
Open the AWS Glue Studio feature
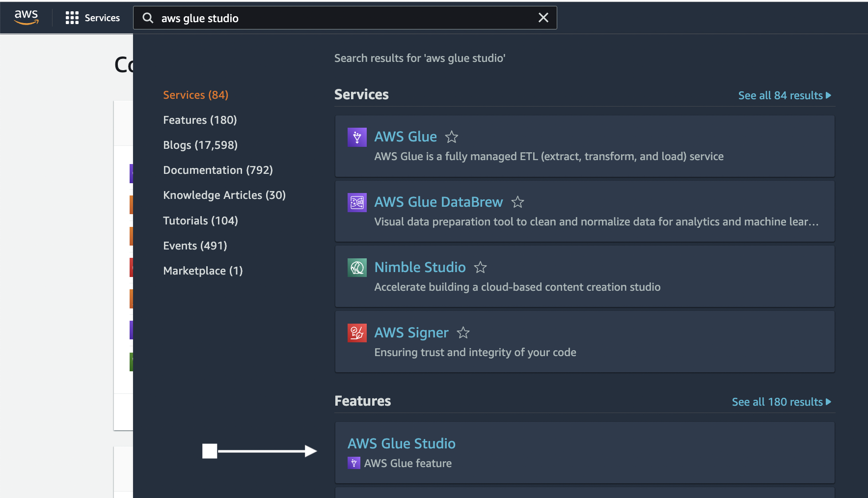tap(402, 443)
